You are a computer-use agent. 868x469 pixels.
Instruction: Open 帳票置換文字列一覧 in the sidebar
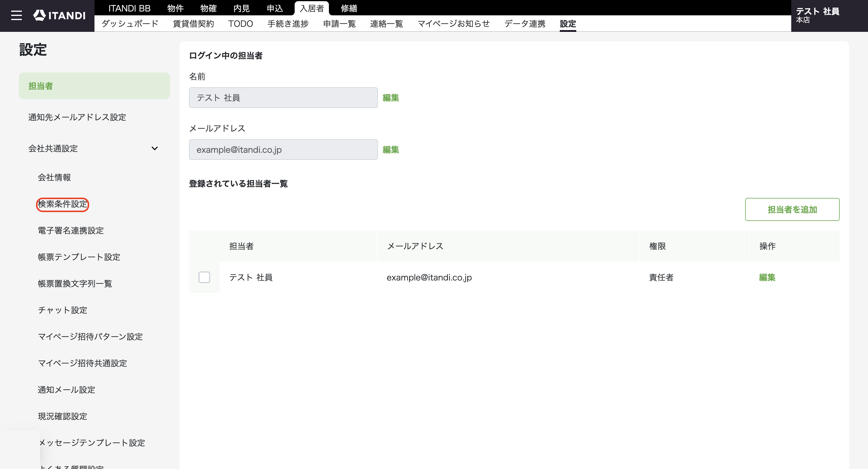[x=75, y=283]
